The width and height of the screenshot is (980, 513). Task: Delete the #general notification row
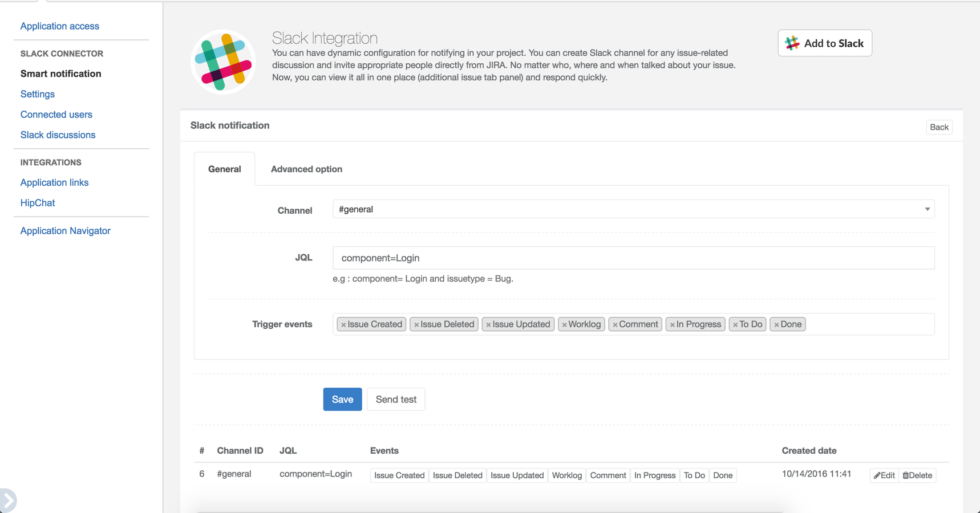tap(917, 475)
